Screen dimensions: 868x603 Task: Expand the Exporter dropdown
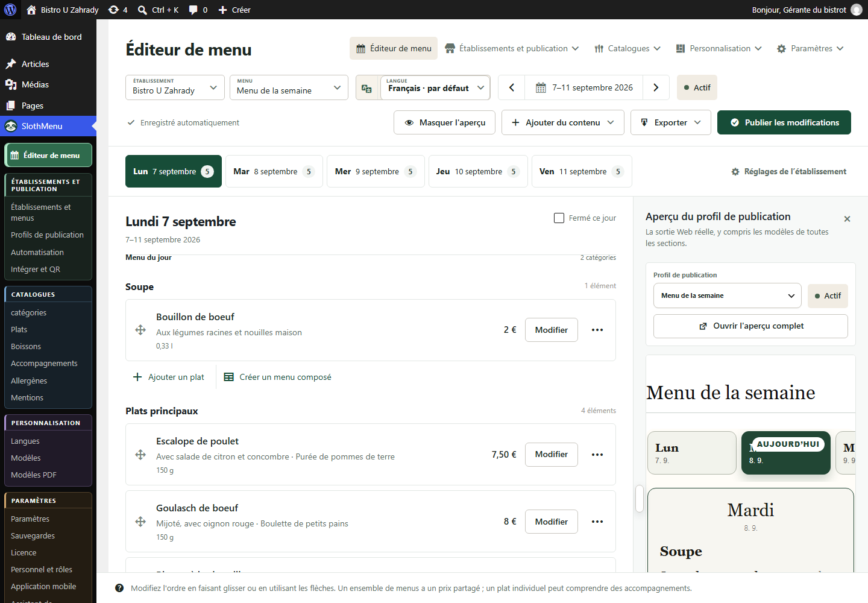point(671,122)
